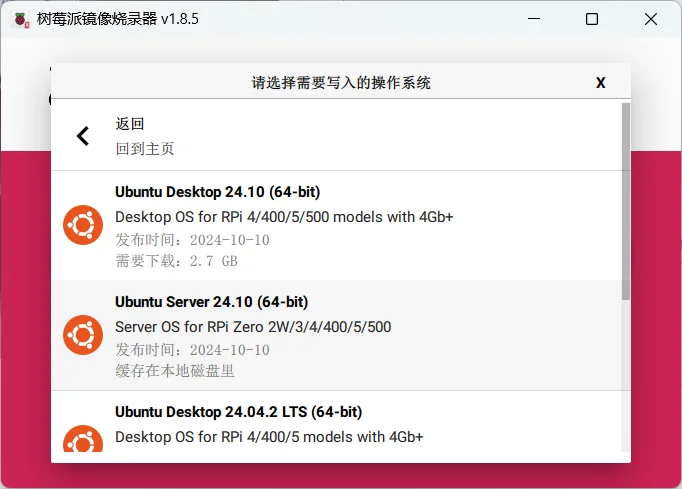Click the scrollbar track below the thumb
The image size is (682, 489).
[x=625, y=376]
